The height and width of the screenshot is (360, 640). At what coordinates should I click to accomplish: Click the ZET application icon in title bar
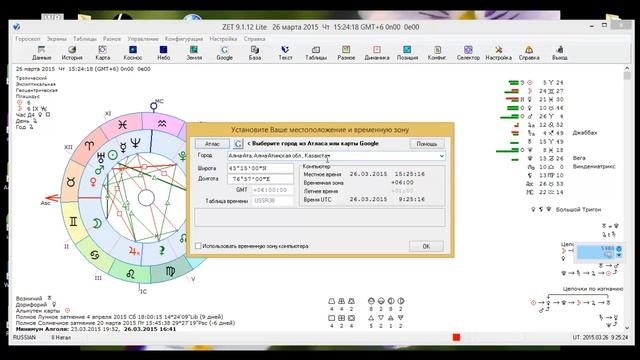16,27
